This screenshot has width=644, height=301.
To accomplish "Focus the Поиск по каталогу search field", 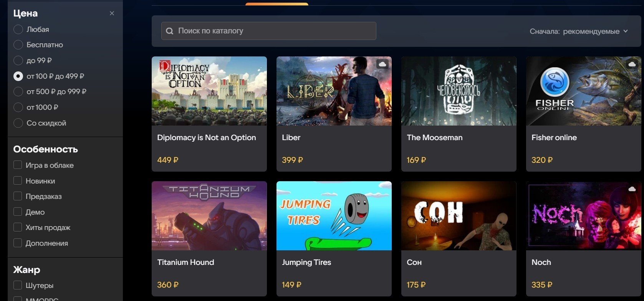I will coord(269,31).
